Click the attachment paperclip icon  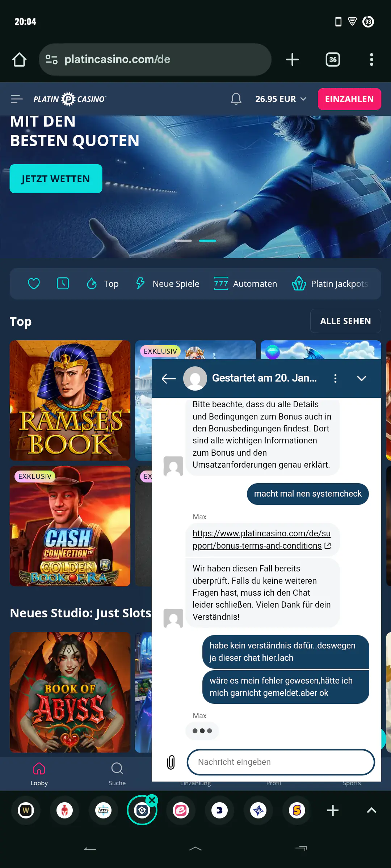coord(171,762)
